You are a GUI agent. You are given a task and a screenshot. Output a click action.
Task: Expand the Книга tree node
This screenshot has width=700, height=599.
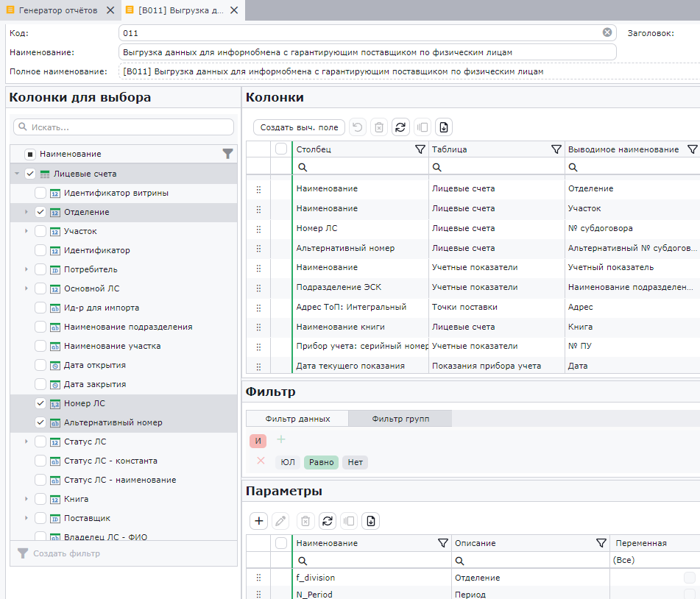(x=26, y=499)
